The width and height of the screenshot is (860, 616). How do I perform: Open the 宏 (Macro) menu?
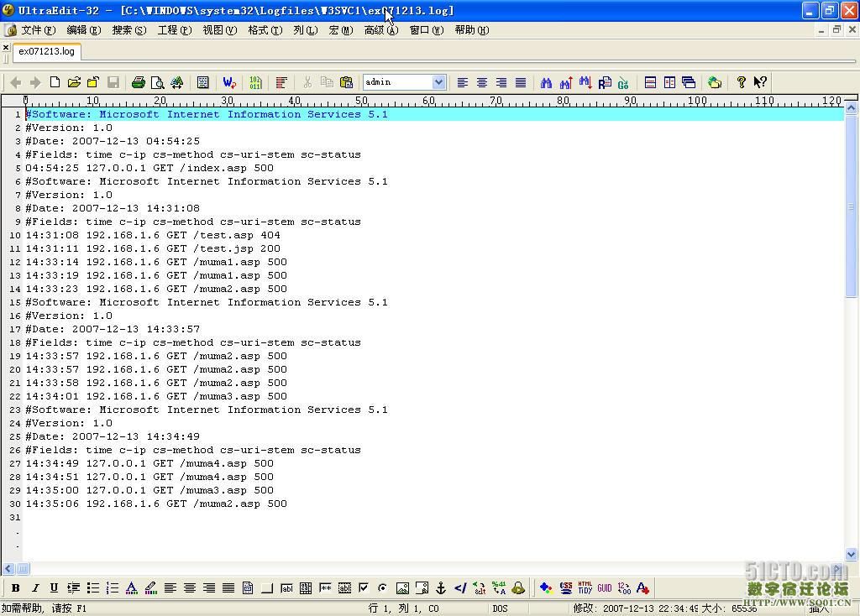coord(341,30)
